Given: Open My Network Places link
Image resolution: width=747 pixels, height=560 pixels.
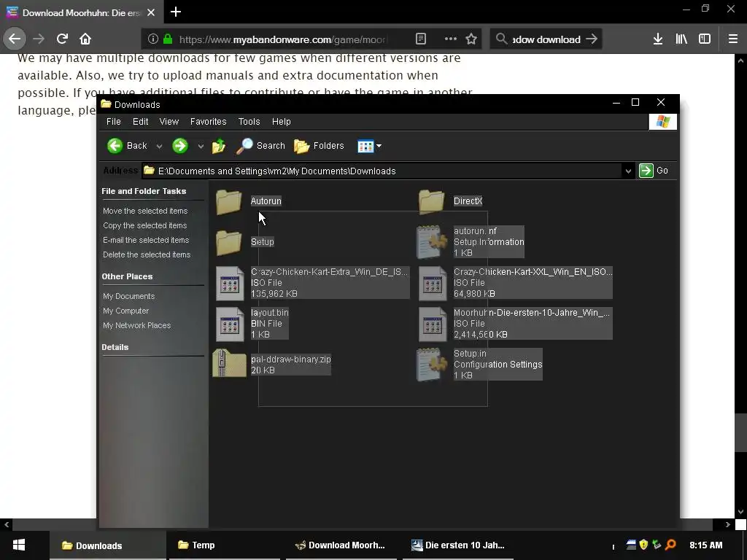Looking at the screenshot, I should 136,326.
